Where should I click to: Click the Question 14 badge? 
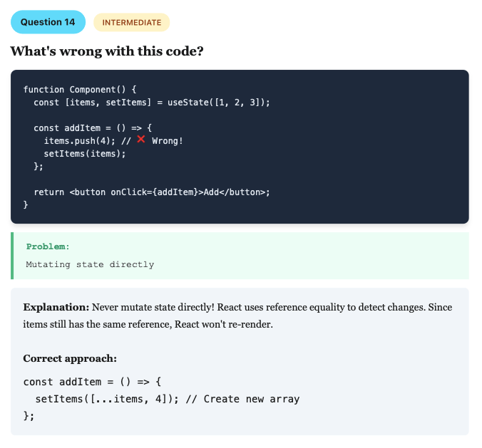(48, 22)
